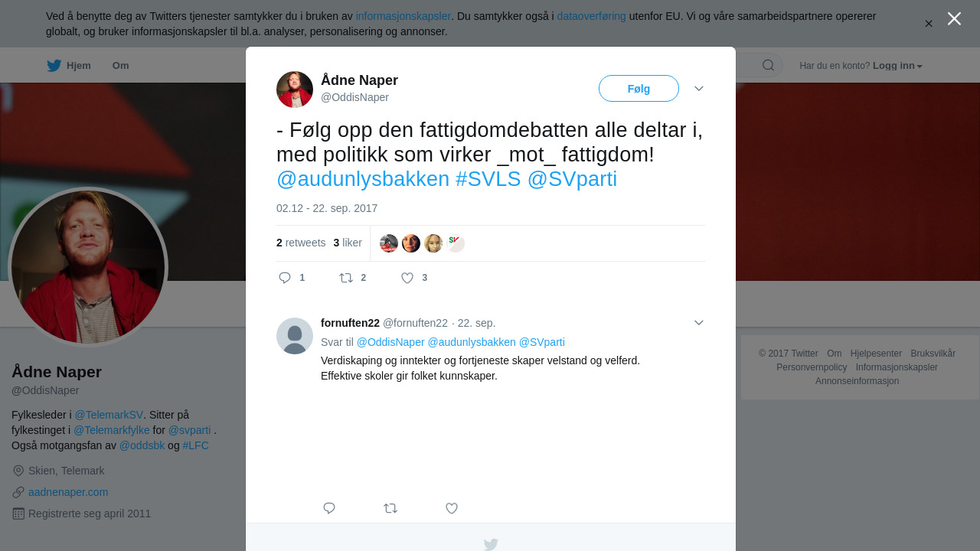The width and height of the screenshot is (980, 551).
Task: Click the Følg button
Action: click(639, 89)
